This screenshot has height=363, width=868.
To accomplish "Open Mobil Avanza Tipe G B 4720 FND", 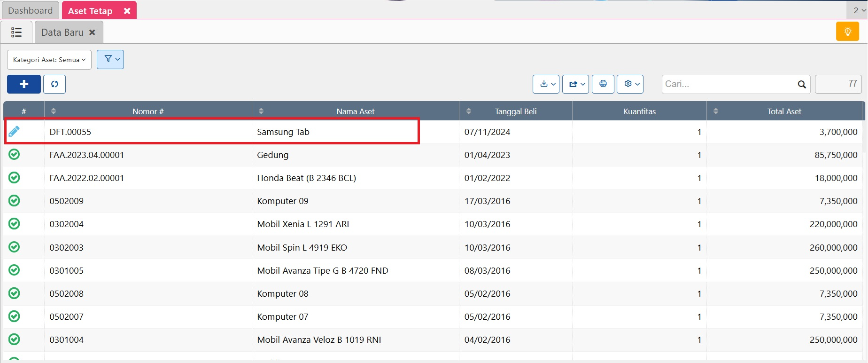I will coord(323,271).
